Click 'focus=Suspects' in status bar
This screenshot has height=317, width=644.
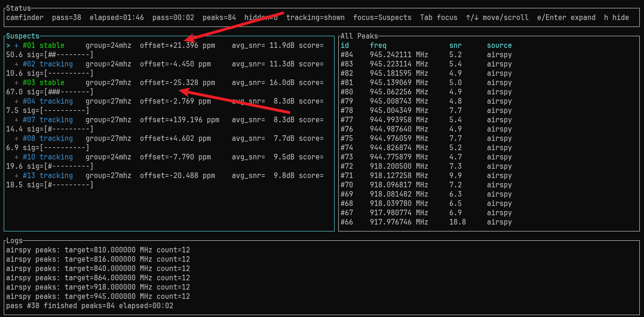coord(382,18)
